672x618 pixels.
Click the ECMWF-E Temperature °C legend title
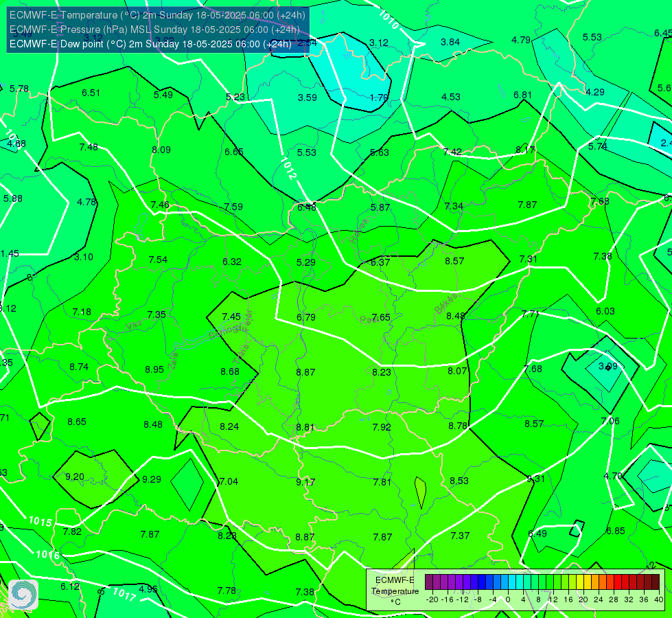coord(395,591)
